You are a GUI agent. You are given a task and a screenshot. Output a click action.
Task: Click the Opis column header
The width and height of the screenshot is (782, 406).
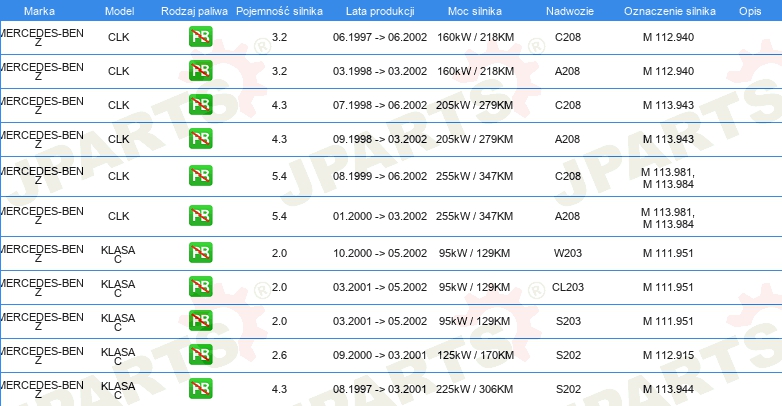(750, 11)
